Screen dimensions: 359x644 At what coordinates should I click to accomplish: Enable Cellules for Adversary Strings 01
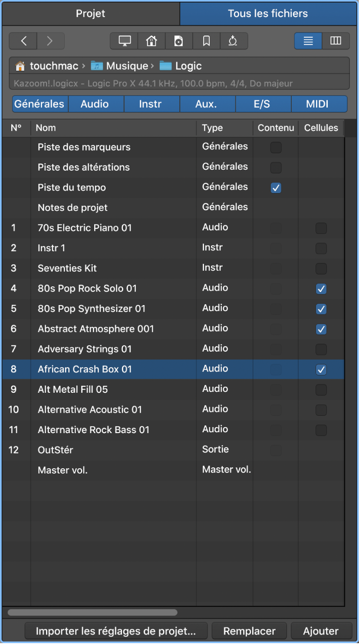[321, 349]
